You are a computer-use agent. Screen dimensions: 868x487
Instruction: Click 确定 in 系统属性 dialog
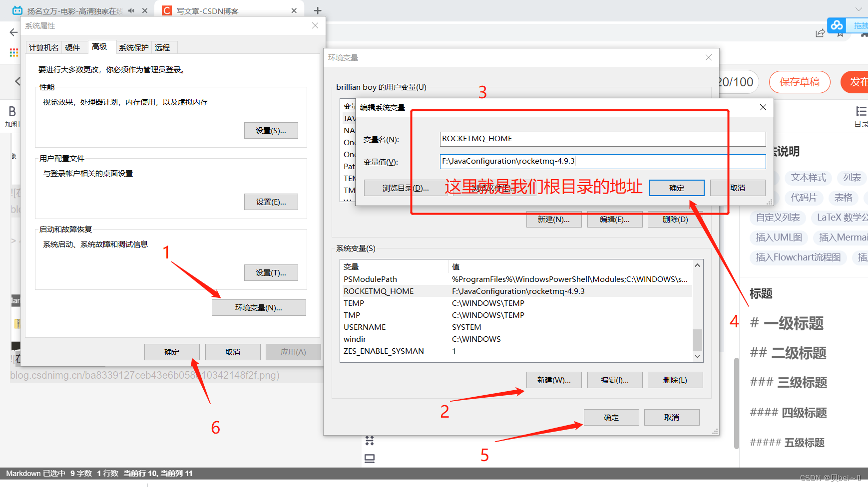172,352
